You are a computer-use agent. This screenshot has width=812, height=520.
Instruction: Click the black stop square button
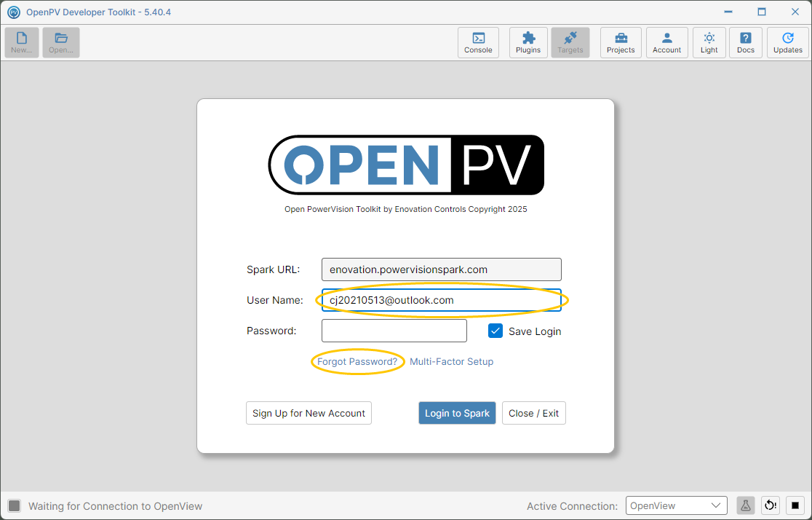click(x=795, y=505)
